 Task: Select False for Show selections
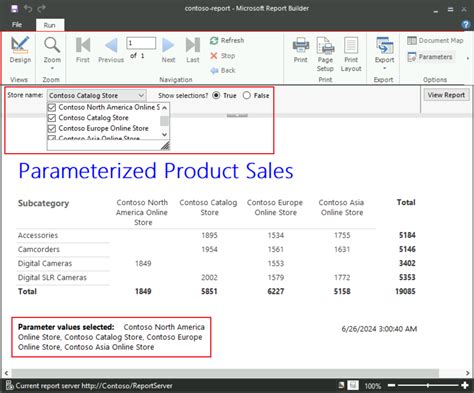(247, 96)
